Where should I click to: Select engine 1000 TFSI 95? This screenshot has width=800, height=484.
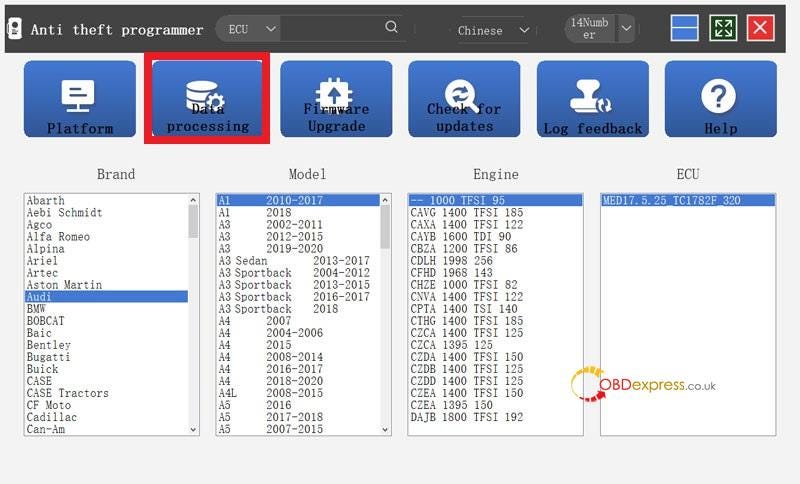pyautogui.click(x=495, y=200)
